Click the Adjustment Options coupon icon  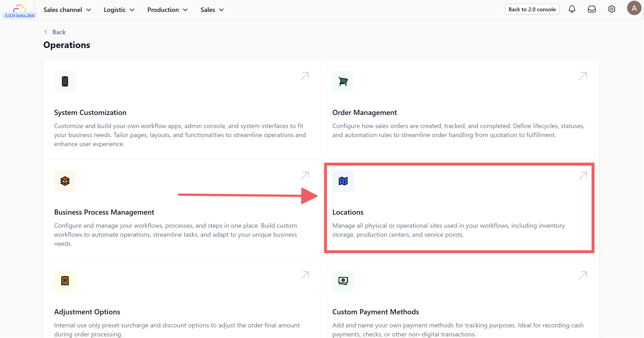click(65, 281)
